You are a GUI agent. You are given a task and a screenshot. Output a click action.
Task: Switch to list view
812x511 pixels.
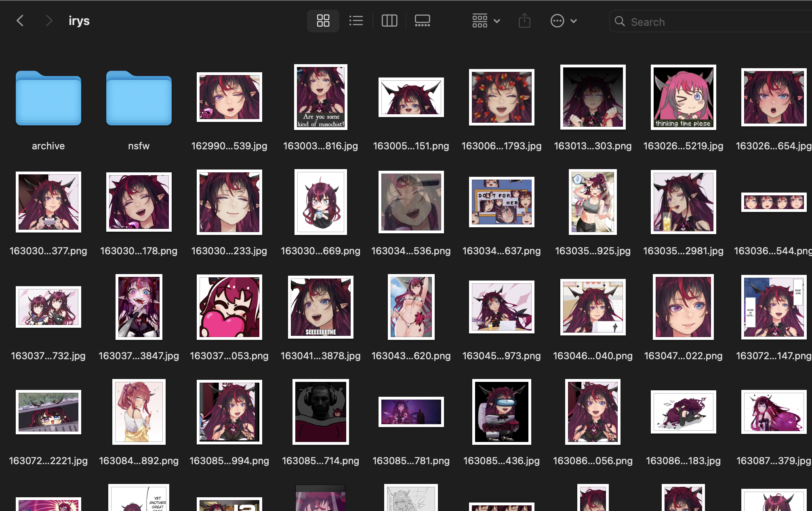(x=356, y=21)
